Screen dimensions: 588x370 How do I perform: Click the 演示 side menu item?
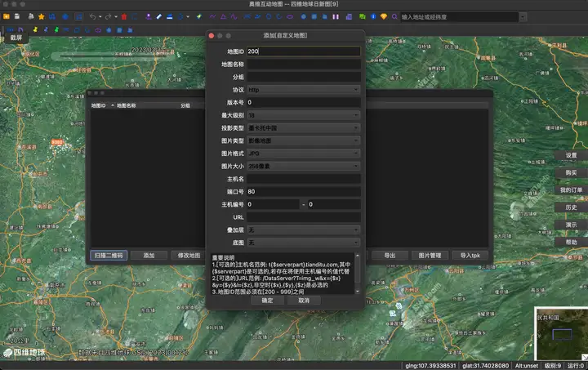tap(571, 225)
